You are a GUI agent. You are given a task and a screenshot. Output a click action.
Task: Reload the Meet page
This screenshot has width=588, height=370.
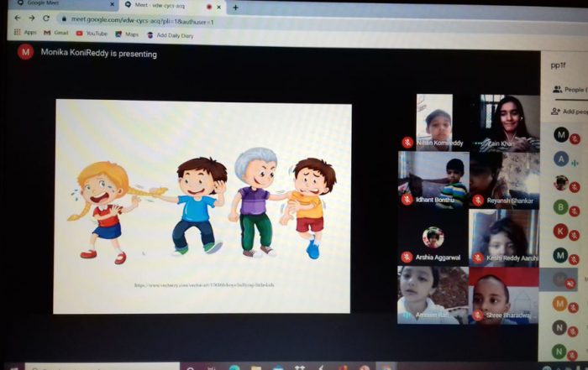point(45,18)
